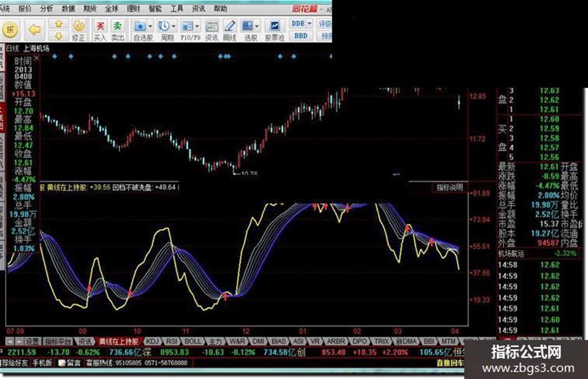
Task: Open the 数据 menu
Action: coord(68,9)
